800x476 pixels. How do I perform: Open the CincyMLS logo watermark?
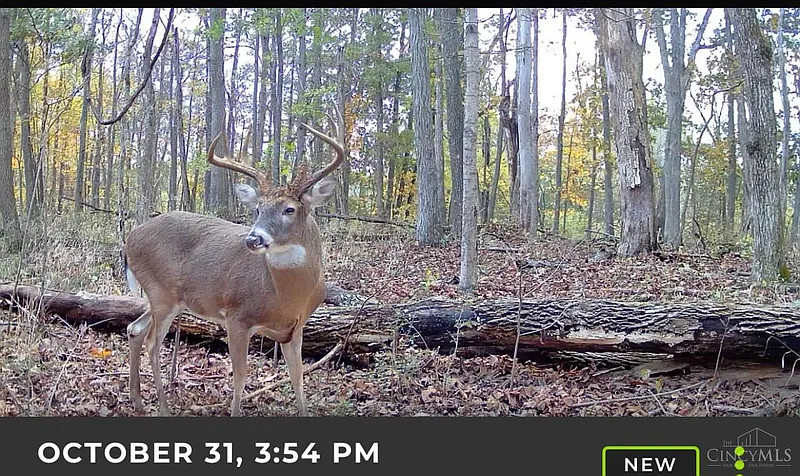pyautogui.click(x=749, y=448)
